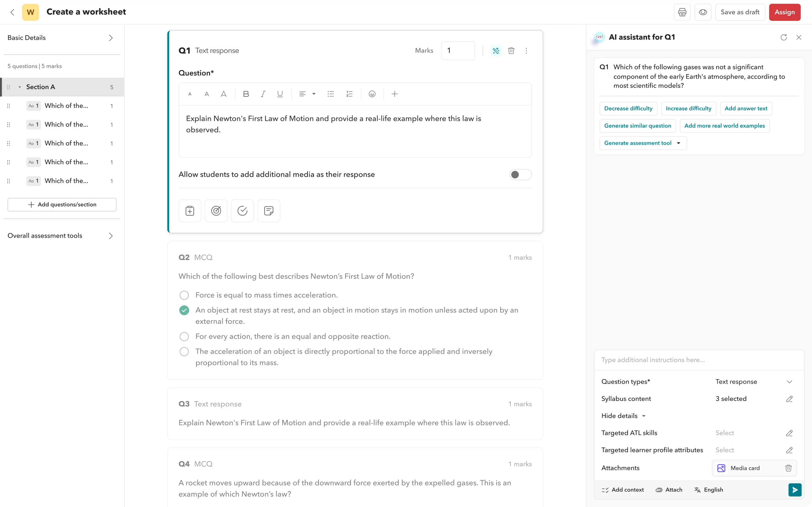Click the print worksheet icon
Viewport: 812px width, 507px height.
[682, 12]
